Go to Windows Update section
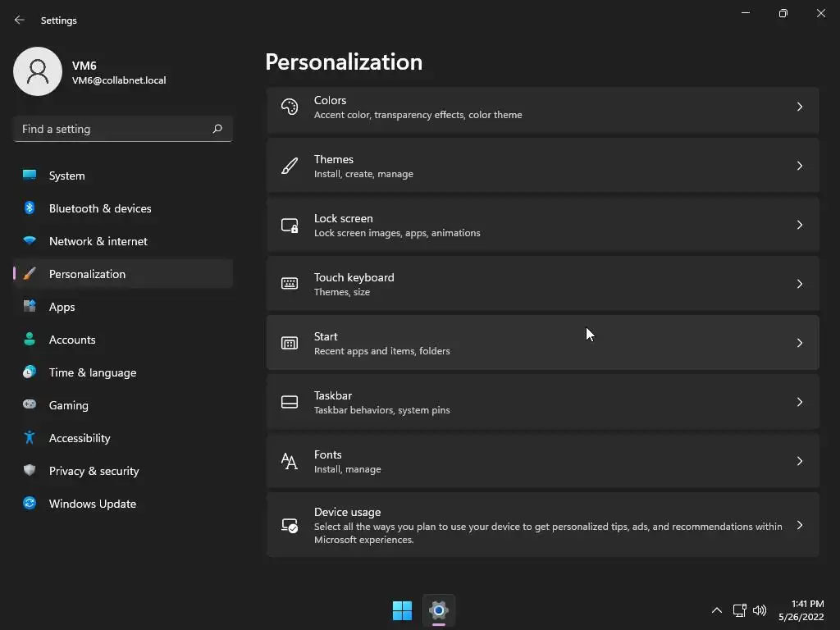 point(92,504)
